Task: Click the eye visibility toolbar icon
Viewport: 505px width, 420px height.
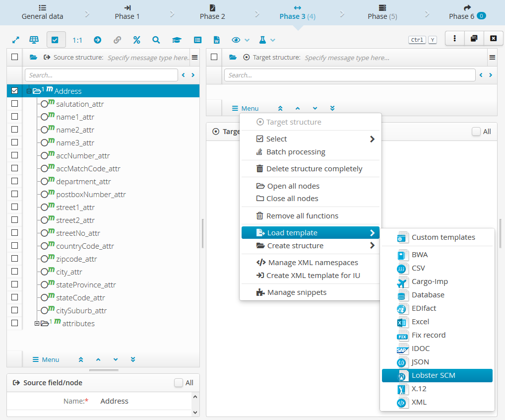Action: pos(236,40)
